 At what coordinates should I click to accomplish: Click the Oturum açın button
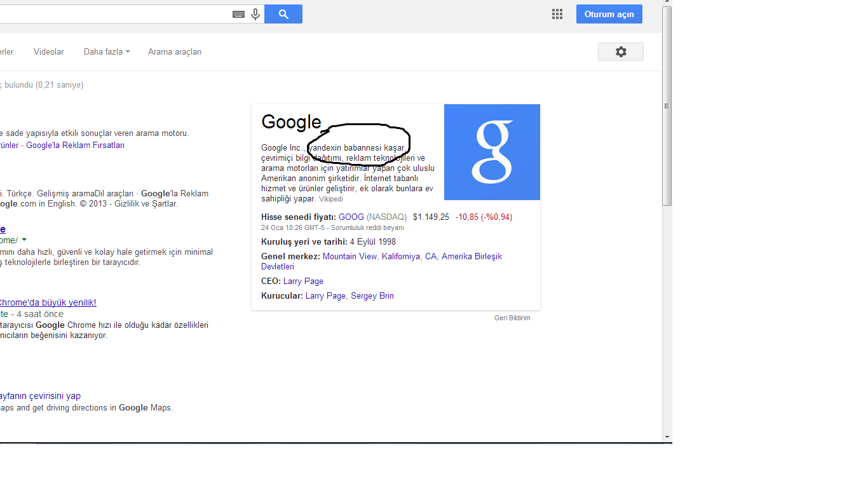click(609, 14)
